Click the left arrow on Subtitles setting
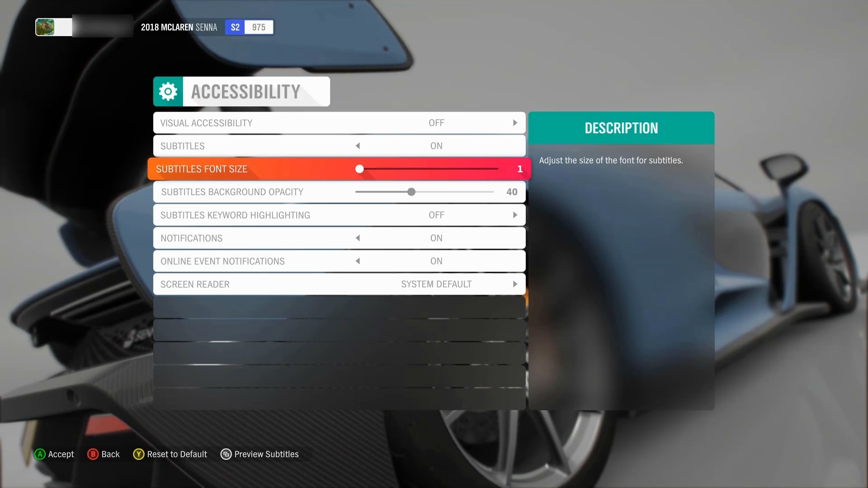 [358, 146]
